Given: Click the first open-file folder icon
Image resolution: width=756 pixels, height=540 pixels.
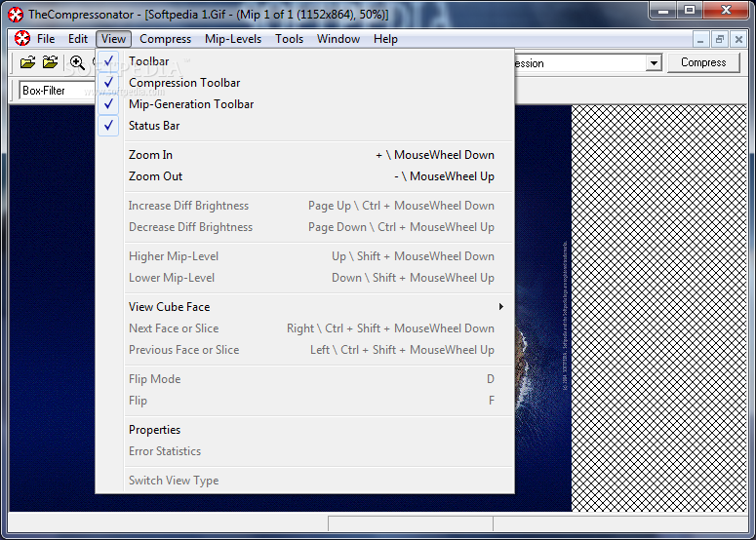Looking at the screenshot, I should pyautogui.click(x=27, y=62).
